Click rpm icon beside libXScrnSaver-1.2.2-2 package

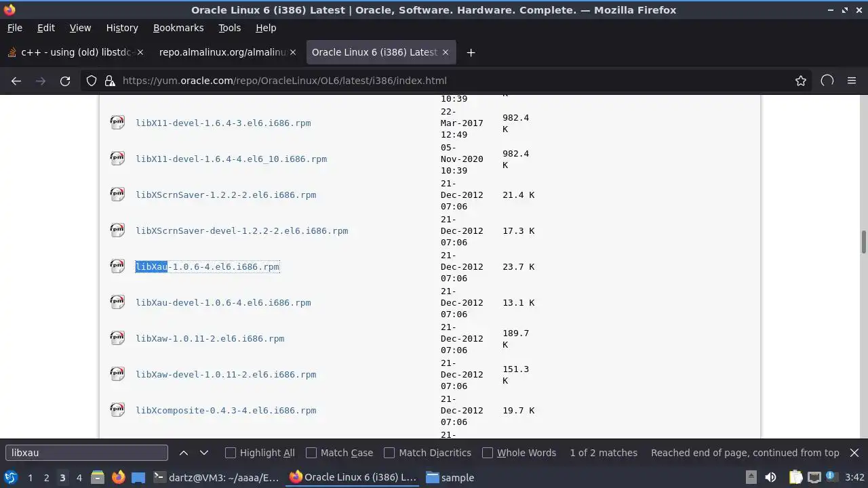(117, 194)
